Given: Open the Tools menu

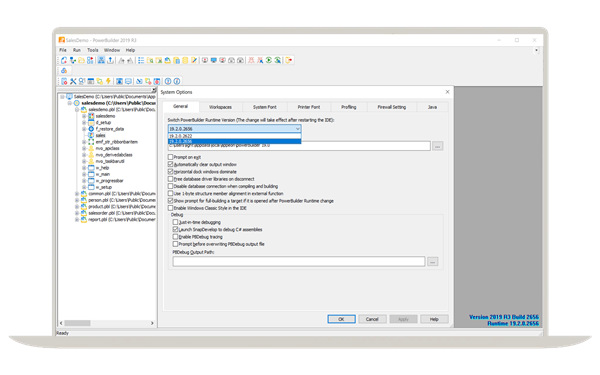Looking at the screenshot, I should point(93,50).
